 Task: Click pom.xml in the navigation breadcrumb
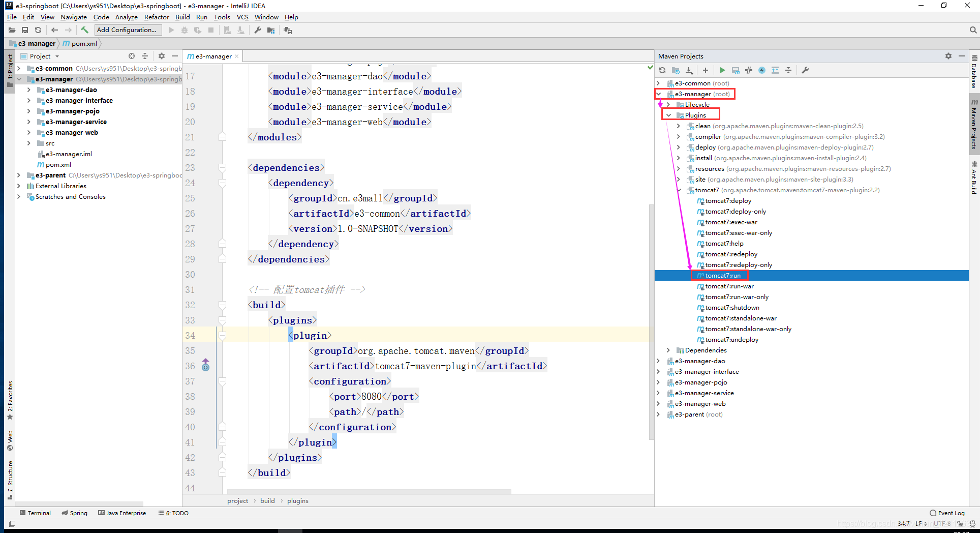80,43
